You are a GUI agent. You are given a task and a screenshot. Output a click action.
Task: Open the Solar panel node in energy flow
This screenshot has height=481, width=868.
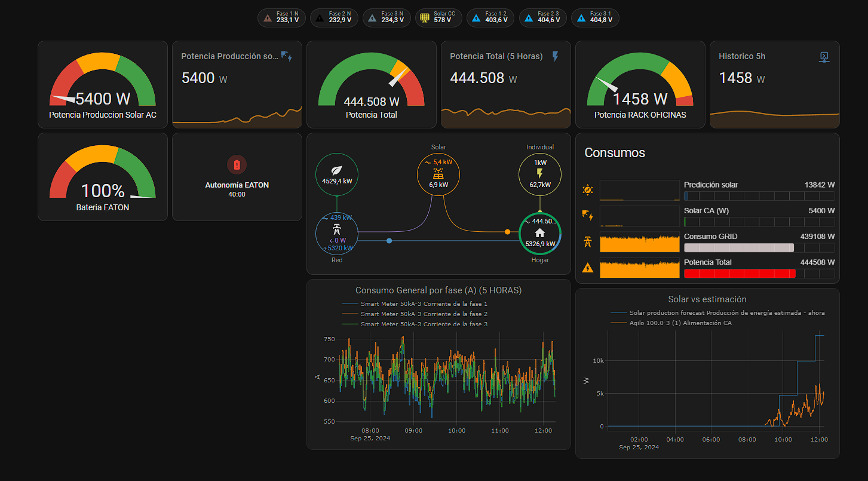click(x=438, y=174)
